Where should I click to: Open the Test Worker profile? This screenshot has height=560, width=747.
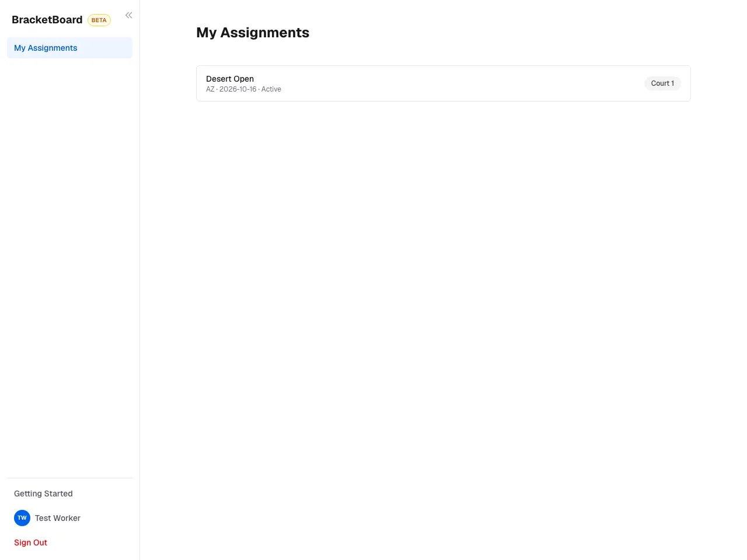[69, 518]
